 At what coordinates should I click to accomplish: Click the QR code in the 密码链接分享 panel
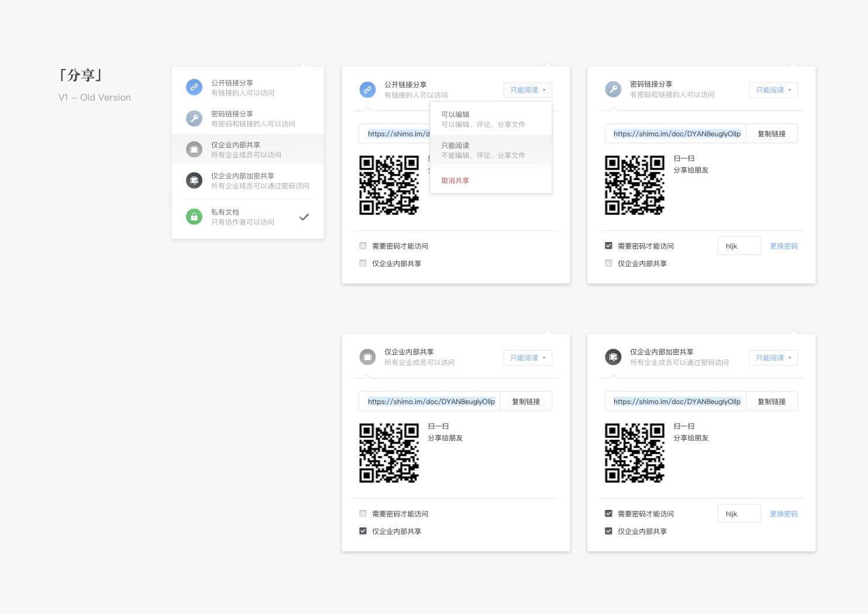coord(635,185)
